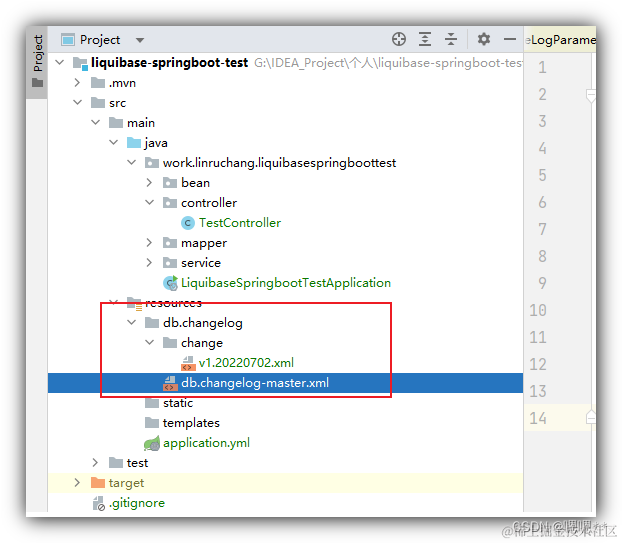
Task: Select v1.20220702.xml in the tree
Action: (246, 363)
